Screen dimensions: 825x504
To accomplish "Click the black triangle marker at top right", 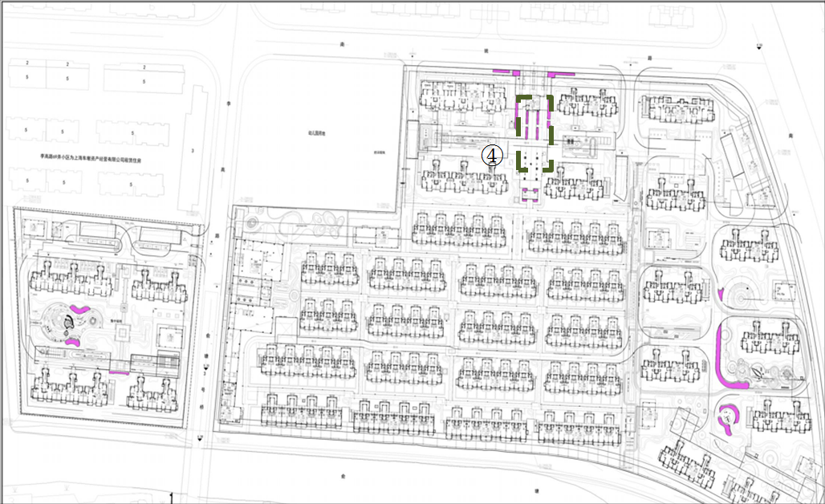I will (x=760, y=49).
